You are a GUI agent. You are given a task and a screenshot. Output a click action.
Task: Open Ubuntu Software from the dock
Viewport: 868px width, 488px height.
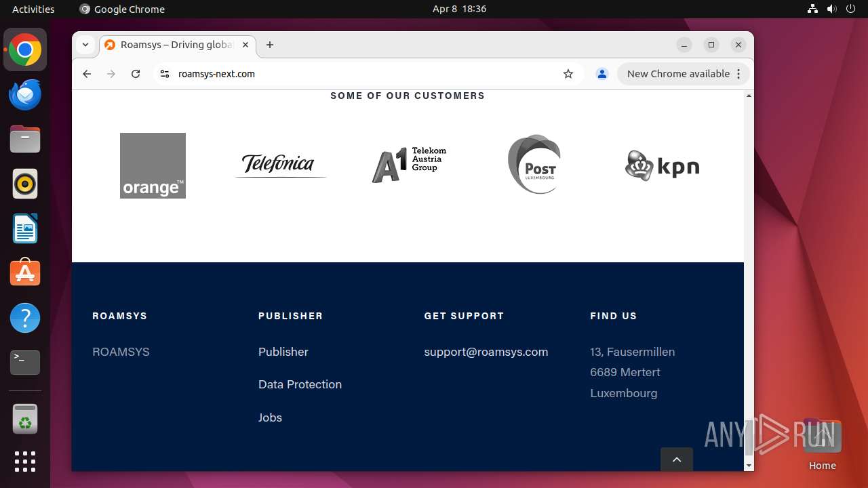(x=25, y=273)
